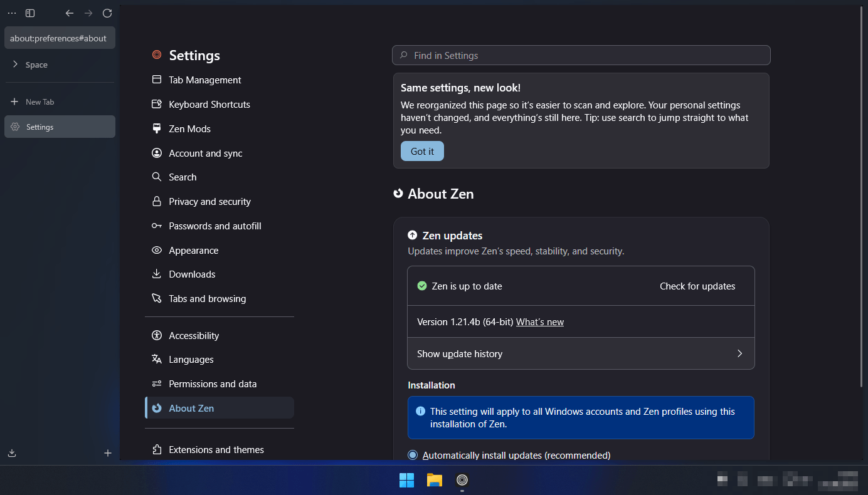
Task: Focus the Find in Settings field
Action: 581,55
